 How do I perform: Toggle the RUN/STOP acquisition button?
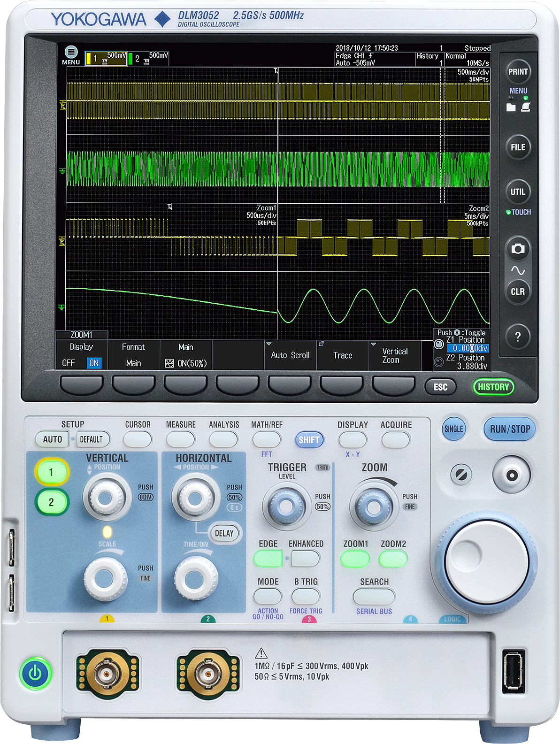point(510,429)
